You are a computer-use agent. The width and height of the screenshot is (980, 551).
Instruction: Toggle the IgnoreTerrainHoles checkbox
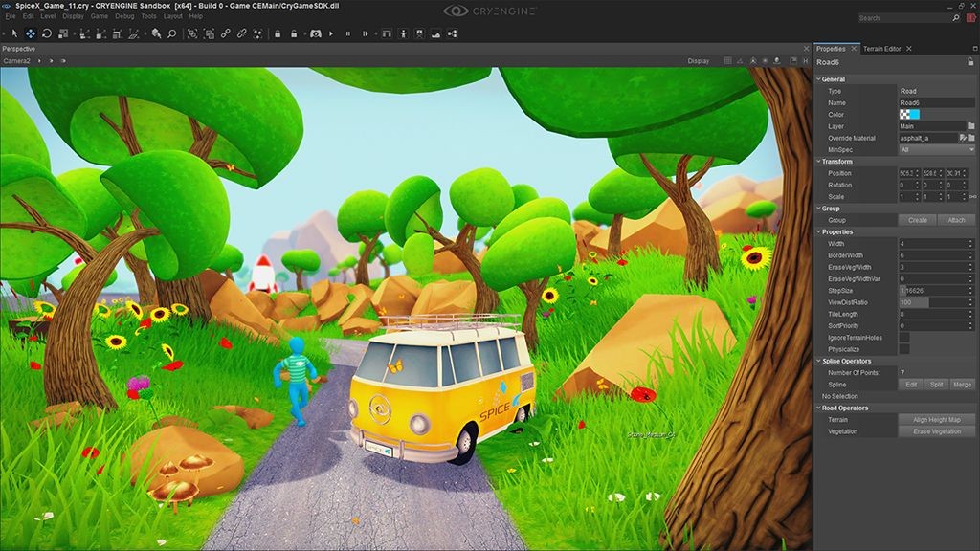(x=903, y=338)
